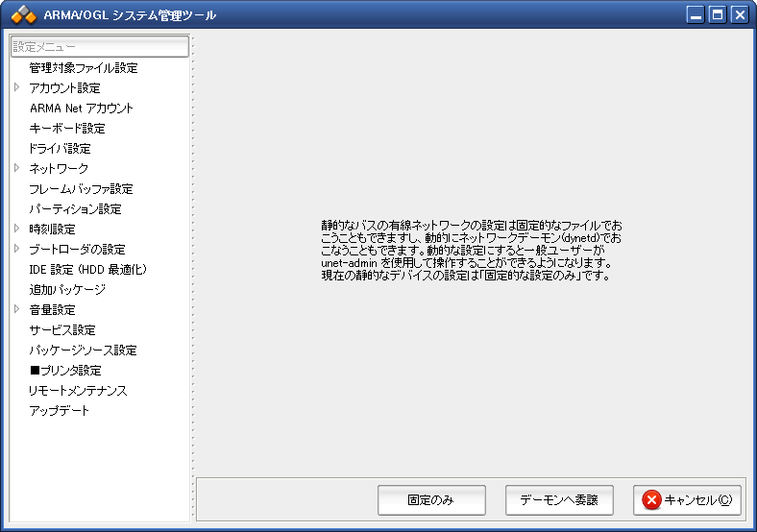The width and height of the screenshot is (757, 532).
Task: Select ■プリンタ設定 entry
Action: [x=64, y=371]
